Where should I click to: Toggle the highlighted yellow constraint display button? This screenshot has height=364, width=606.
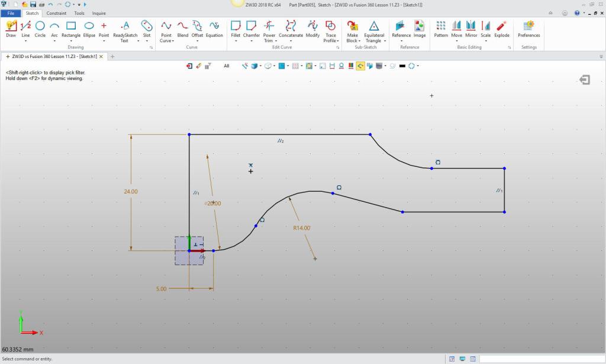tap(360, 66)
